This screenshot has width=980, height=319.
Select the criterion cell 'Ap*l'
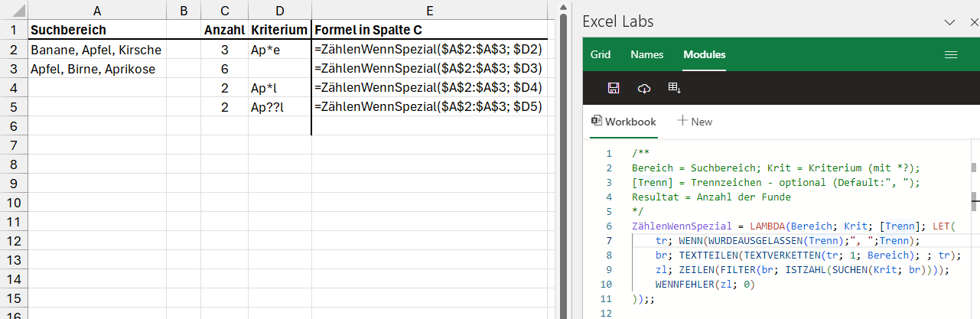click(x=279, y=88)
